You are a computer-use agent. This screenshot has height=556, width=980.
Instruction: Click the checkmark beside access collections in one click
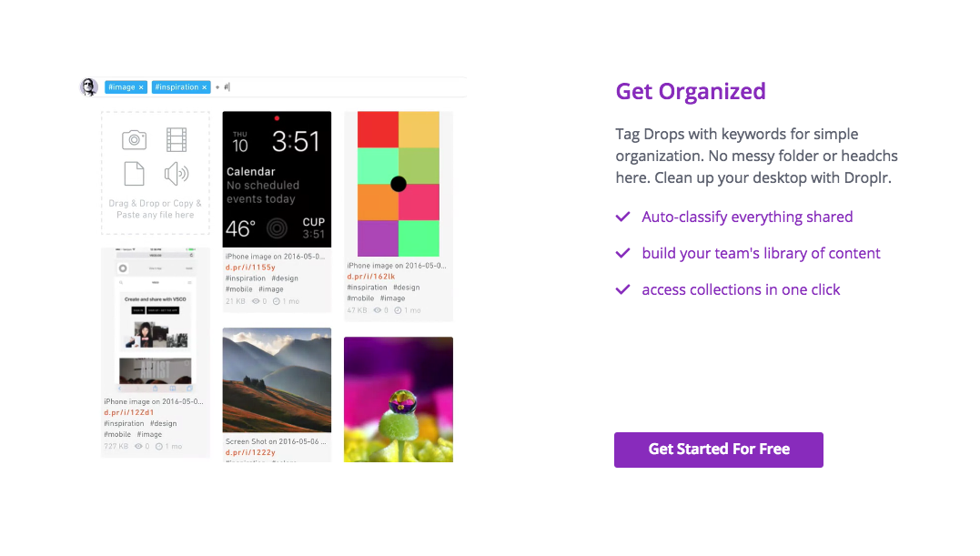[x=623, y=289]
